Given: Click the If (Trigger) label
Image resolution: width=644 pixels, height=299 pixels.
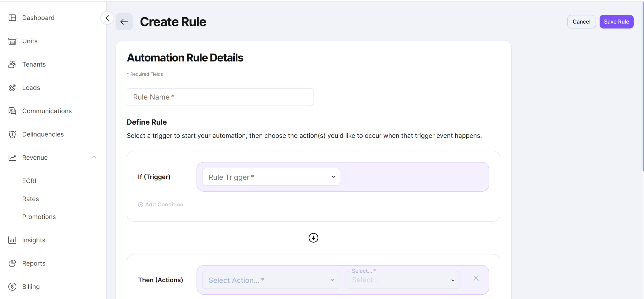Looking at the screenshot, I should pos(154,177).
